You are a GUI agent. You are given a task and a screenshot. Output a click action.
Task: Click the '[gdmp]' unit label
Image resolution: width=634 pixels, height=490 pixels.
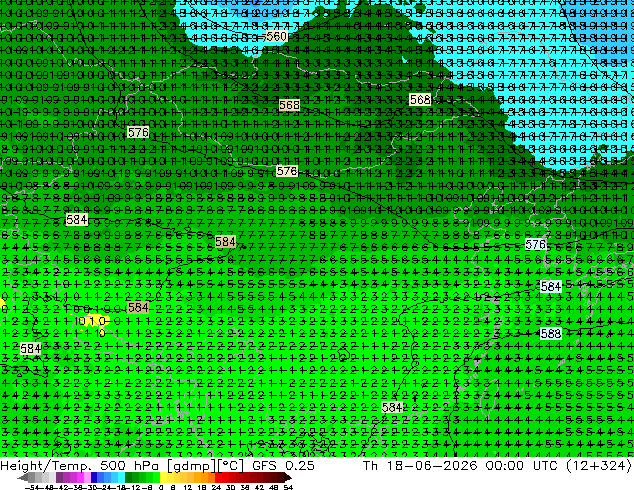(x=190, y=466)
